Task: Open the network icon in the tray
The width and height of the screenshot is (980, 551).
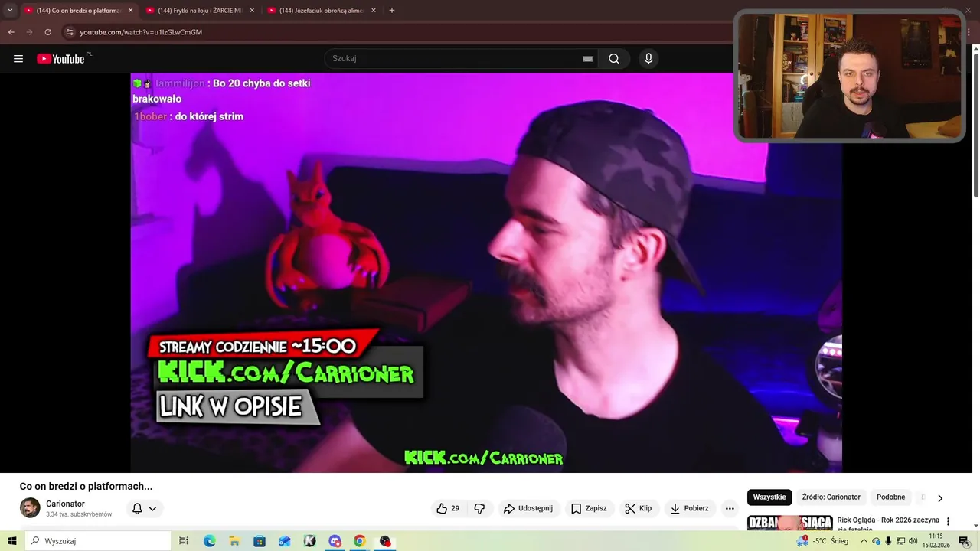Action: 900,541
